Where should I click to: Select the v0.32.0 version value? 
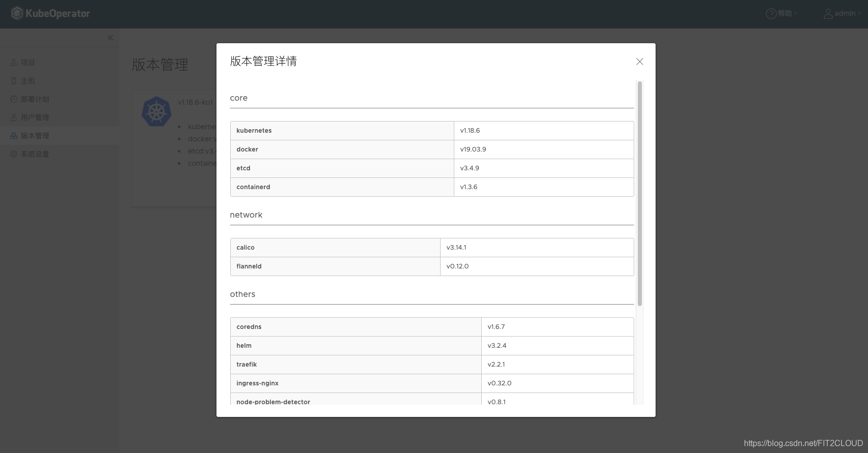coord(500,383)
